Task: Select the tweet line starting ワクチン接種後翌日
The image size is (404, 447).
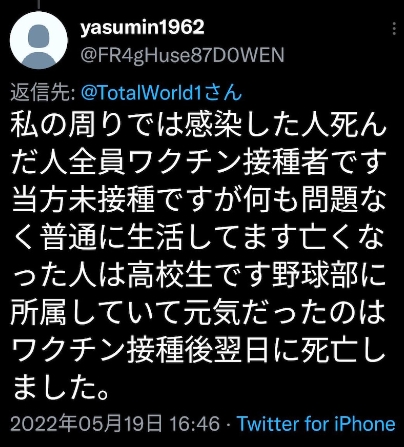Action: (198, 350)
